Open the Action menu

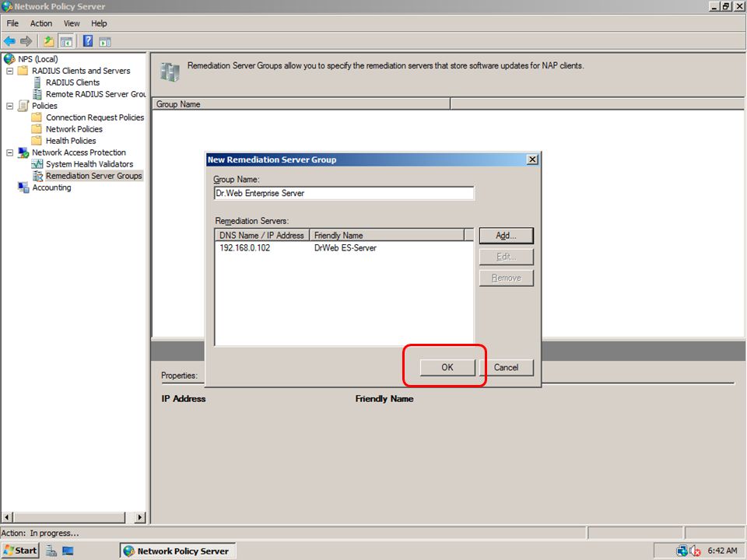point(41,23)
